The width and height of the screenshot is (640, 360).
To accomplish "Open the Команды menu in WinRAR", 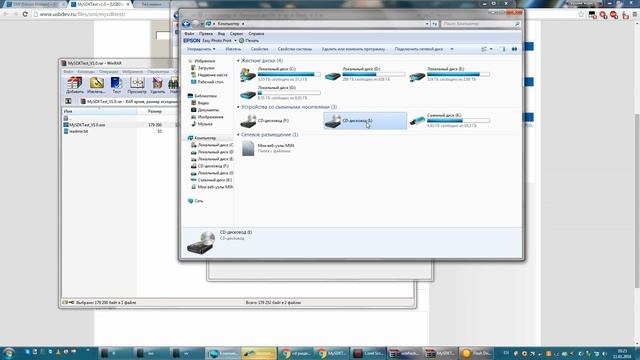I will 86,72.
